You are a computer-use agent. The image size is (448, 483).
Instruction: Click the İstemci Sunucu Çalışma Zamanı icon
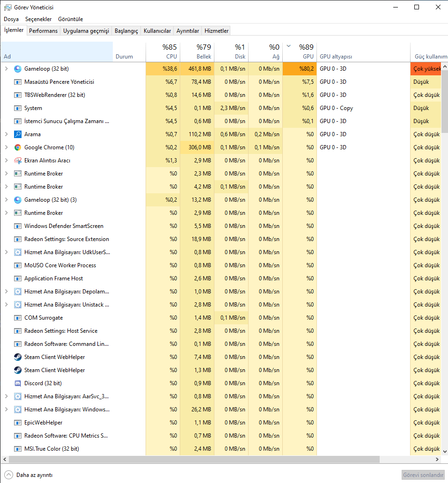(x=18, y=121)
